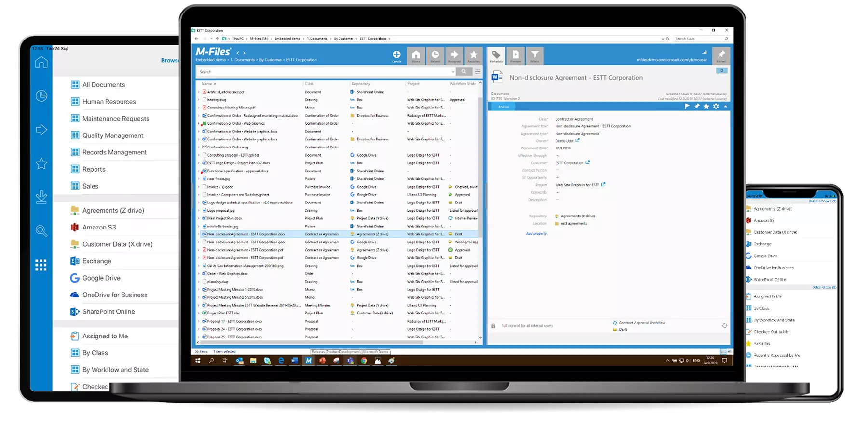Open the Home icon in tablet sidebar

pyautogui.click(x=41, y=62)
